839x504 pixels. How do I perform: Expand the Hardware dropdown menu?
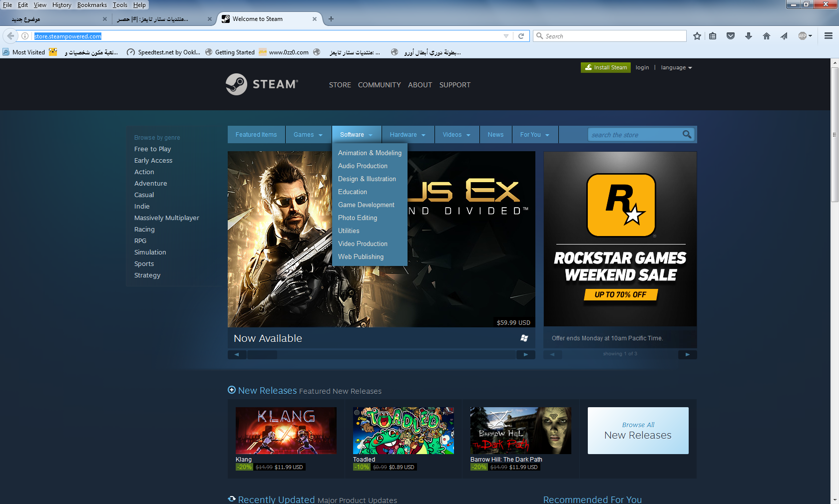click(408, 135)
